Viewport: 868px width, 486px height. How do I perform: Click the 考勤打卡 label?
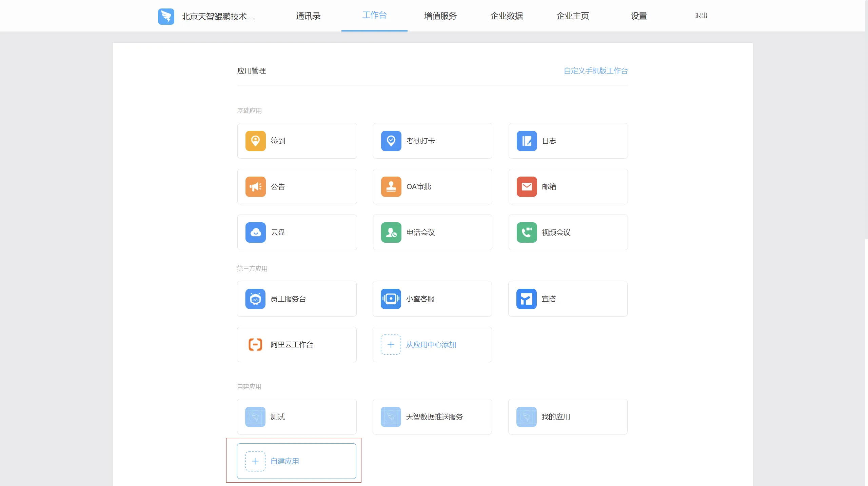pos(420,141)
